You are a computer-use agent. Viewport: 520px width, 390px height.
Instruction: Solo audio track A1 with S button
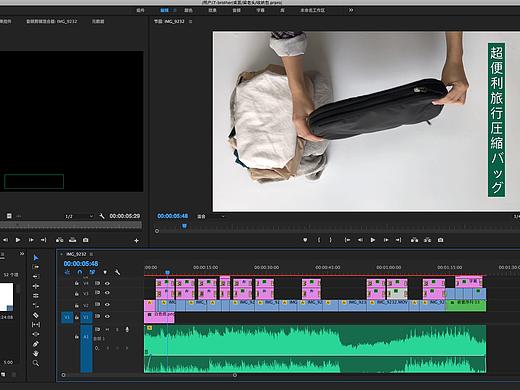[x=117, y=329]
